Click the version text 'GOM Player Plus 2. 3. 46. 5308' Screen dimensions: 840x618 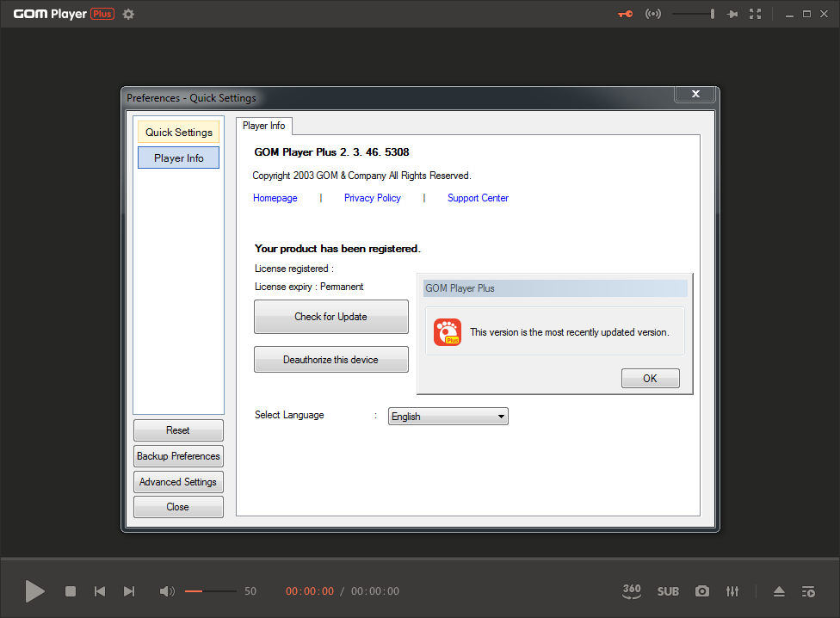click(331, 152)
